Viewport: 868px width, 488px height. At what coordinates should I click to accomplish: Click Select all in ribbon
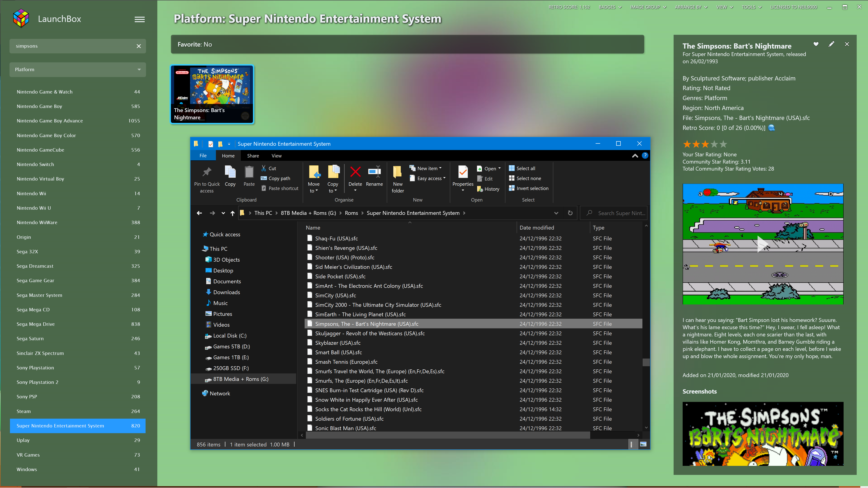[522, 168]
